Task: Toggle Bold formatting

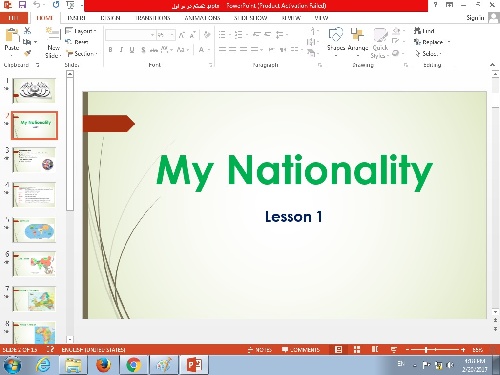Action: pyautogui.click(x=110, y=50)
